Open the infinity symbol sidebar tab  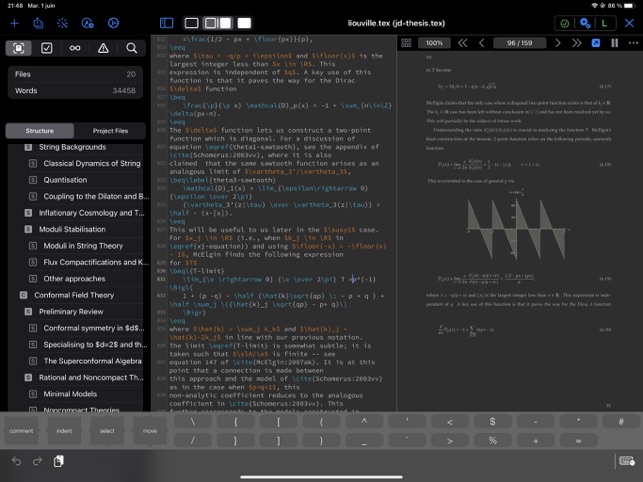75,48
